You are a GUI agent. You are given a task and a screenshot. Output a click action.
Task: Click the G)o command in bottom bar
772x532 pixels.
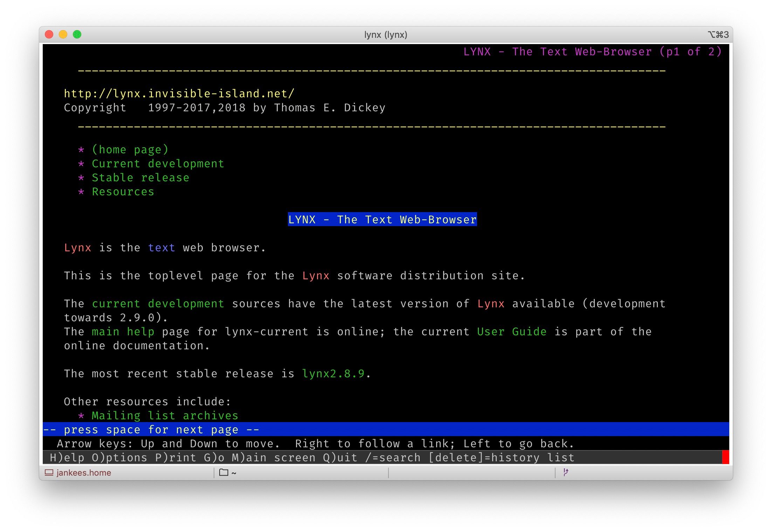point(214,458)
